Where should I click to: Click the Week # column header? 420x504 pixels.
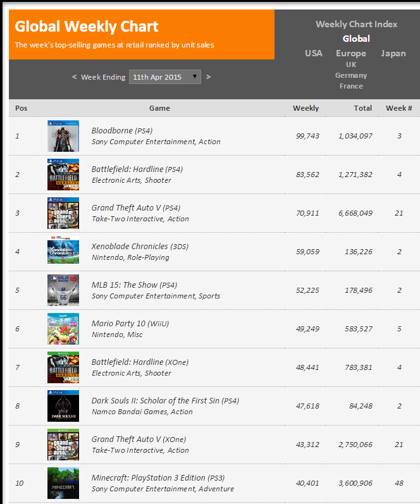398,108
